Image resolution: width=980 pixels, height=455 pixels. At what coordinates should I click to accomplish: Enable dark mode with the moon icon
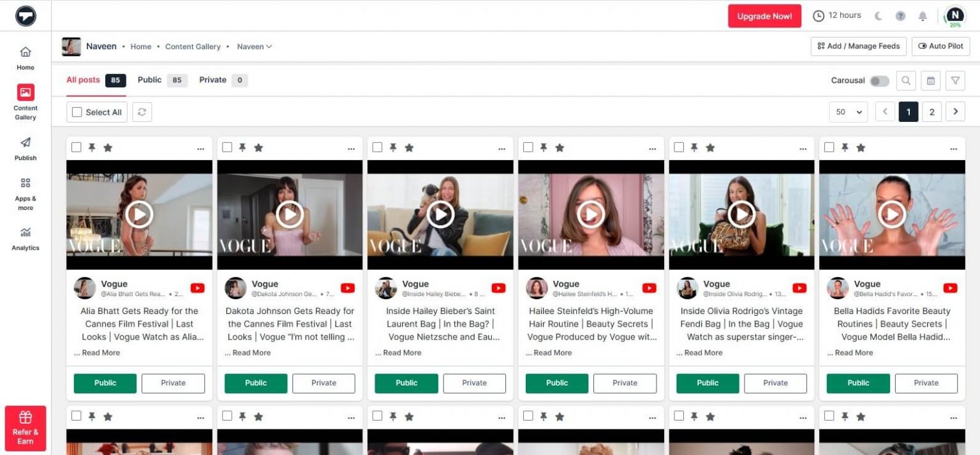879,15
